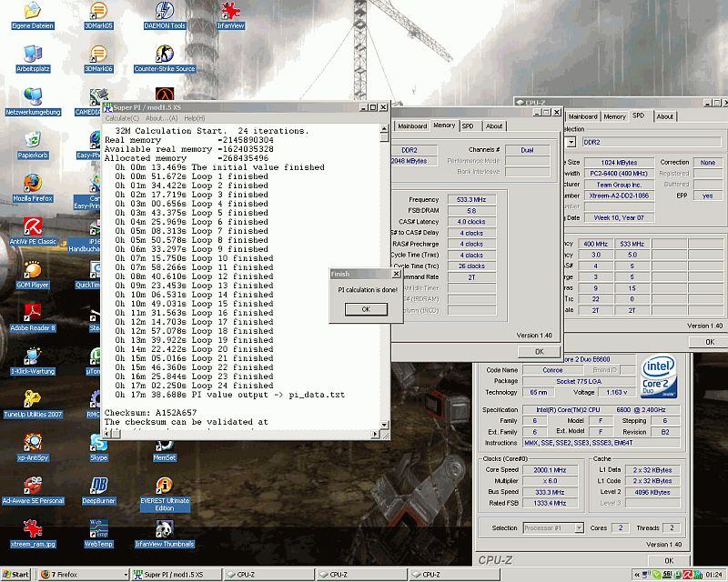
Task: Open the DAEMON Tools desktop shortcut
Action: (x=165, y=15)
